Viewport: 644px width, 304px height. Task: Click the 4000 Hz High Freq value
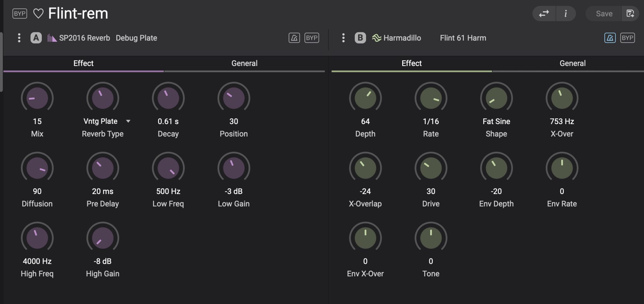(x=37, y=261)
